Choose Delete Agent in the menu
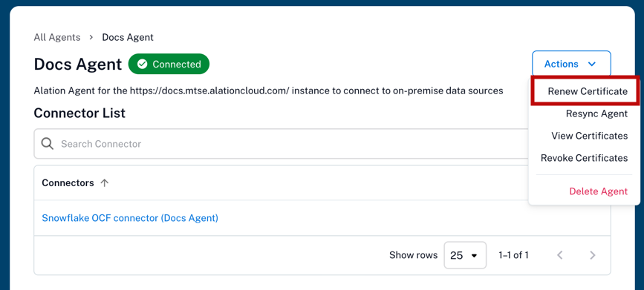 (599, 191)
